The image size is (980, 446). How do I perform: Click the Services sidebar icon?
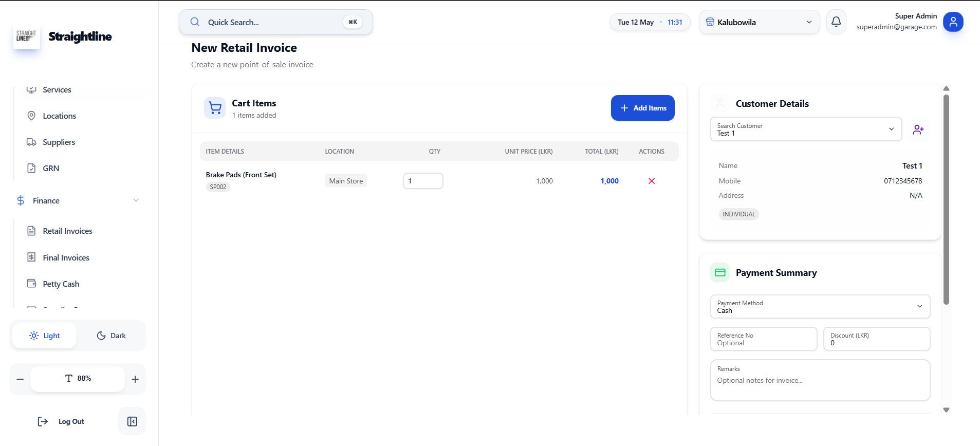31,89
